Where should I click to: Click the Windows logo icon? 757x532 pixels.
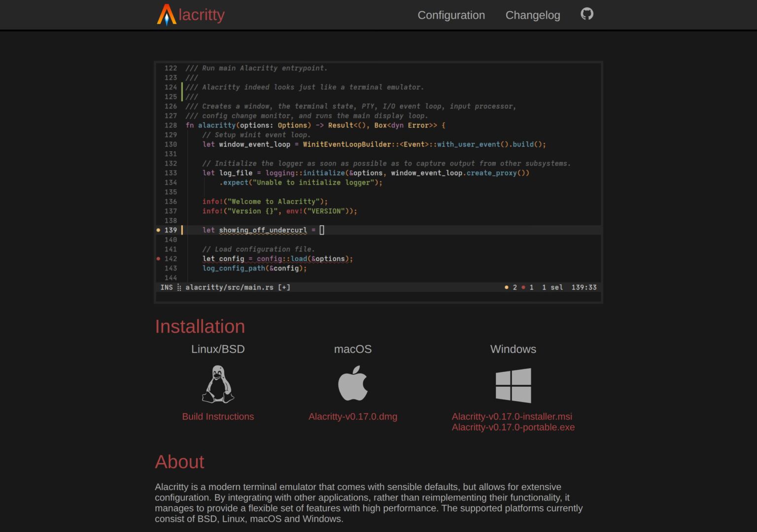point(513,385)
